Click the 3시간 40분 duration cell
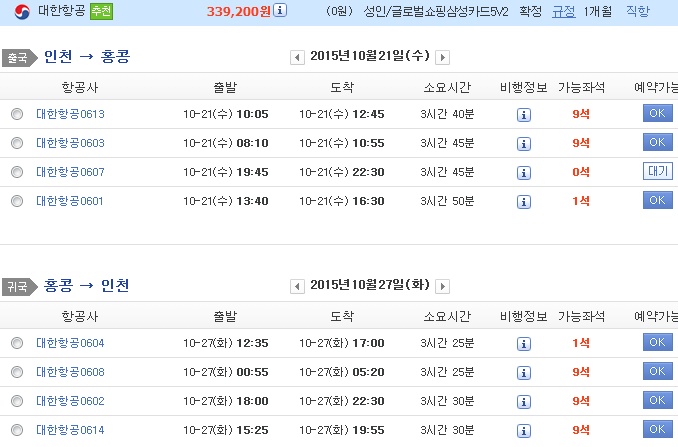The image size is (678, 447). coord(447,114)
